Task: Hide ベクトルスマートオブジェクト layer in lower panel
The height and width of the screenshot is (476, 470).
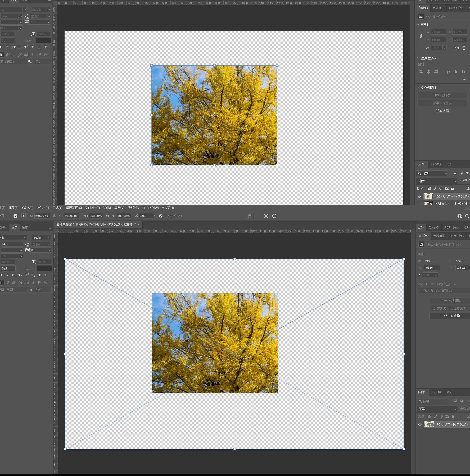Action: 420,424
